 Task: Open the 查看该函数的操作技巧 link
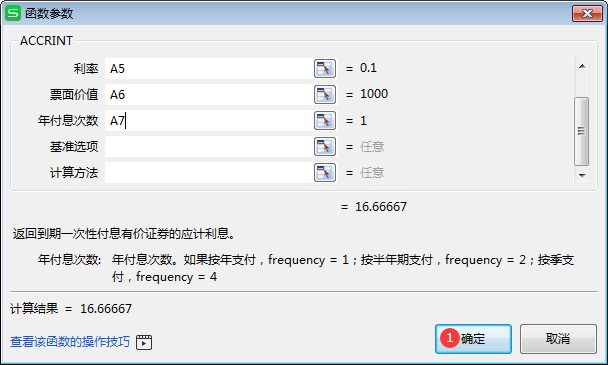pyautogui.click(x=70, y=342)
